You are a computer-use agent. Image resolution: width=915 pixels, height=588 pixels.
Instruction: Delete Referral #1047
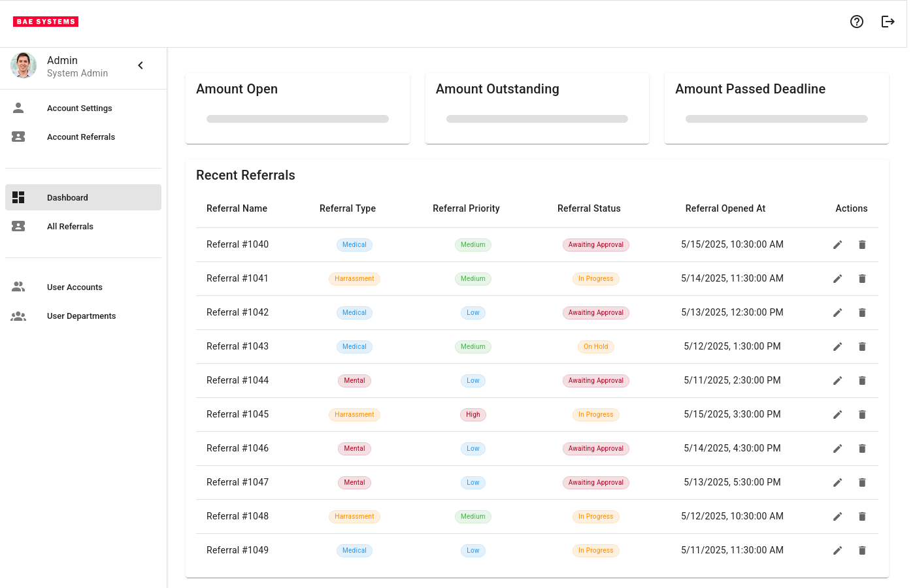point(862,483)
